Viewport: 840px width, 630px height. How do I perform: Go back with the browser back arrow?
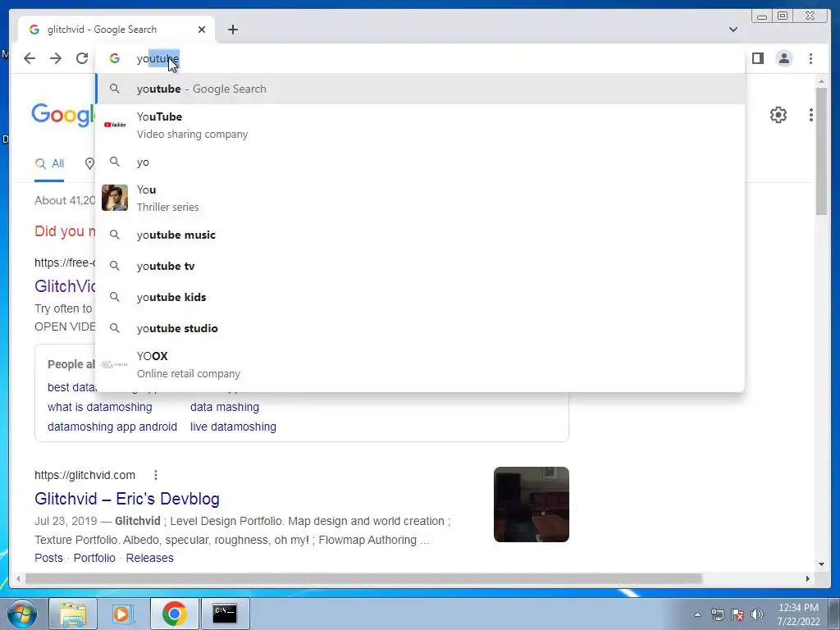click(30, 58)
